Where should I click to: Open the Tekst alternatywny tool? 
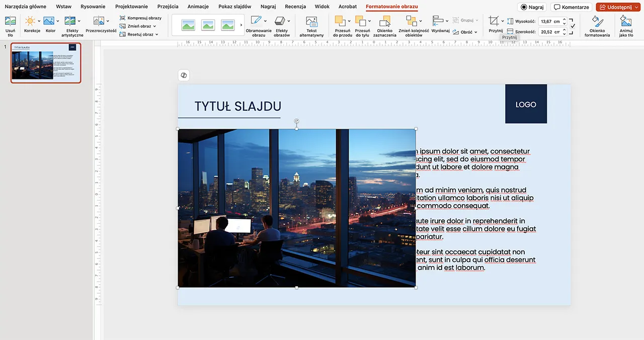point(311,22)
